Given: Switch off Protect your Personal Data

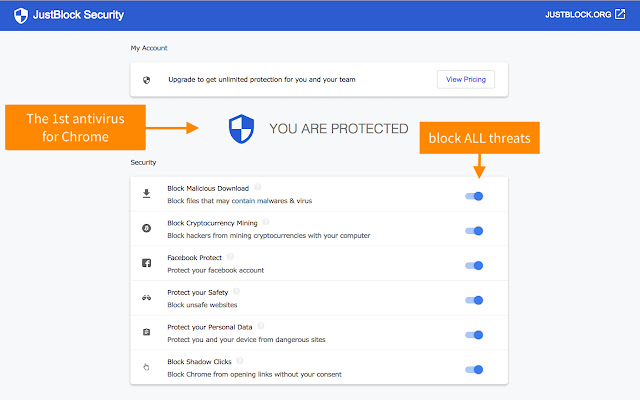Looking at the screenshot, I should coord(474,335).
